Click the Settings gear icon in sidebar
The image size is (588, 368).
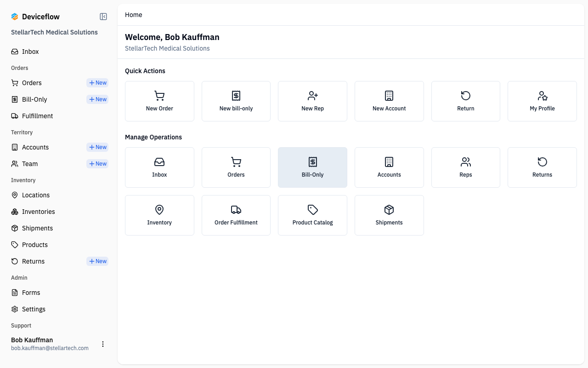pyautogui.click(x=15, y=309)
